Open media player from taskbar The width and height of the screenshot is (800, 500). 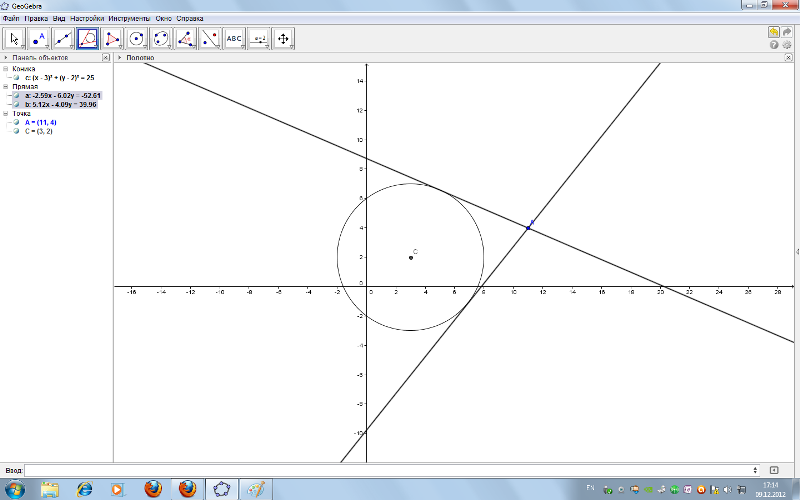coord(118,489)
